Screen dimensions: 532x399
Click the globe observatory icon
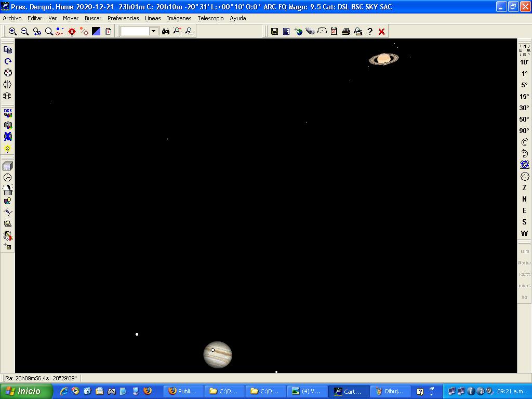[x=298, y=31]
